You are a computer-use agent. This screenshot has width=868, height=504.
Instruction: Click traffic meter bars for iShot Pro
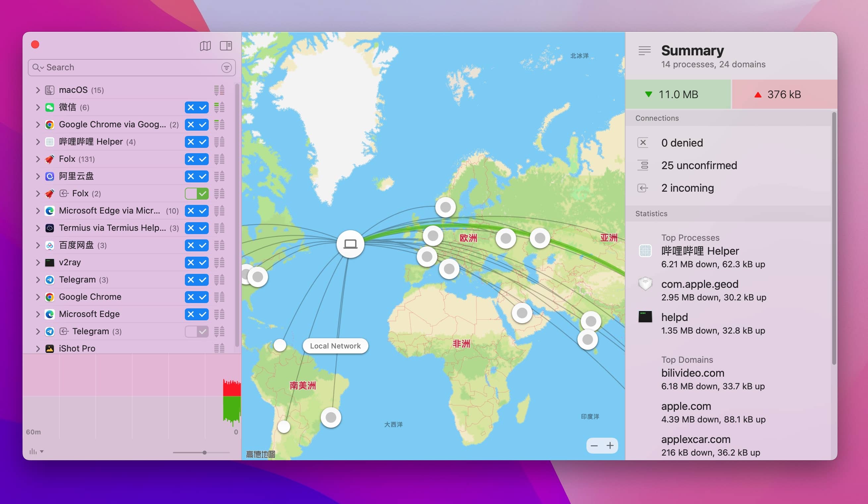tap(219, 348)
